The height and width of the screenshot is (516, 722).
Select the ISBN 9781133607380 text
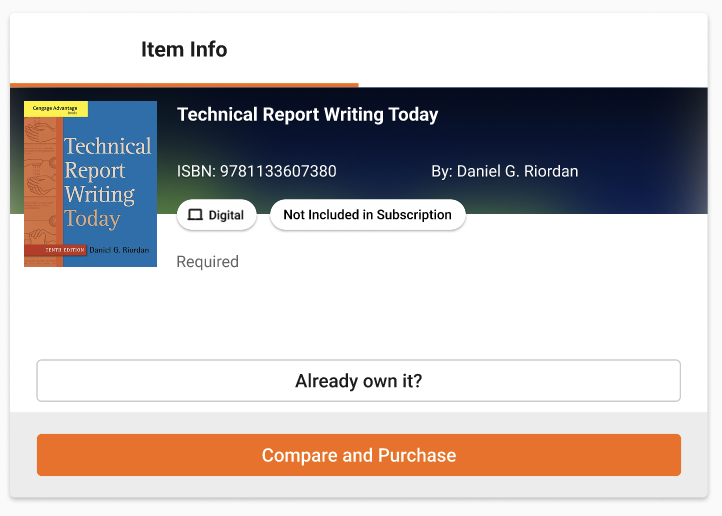pyautogui.click(x=256, y=171)
